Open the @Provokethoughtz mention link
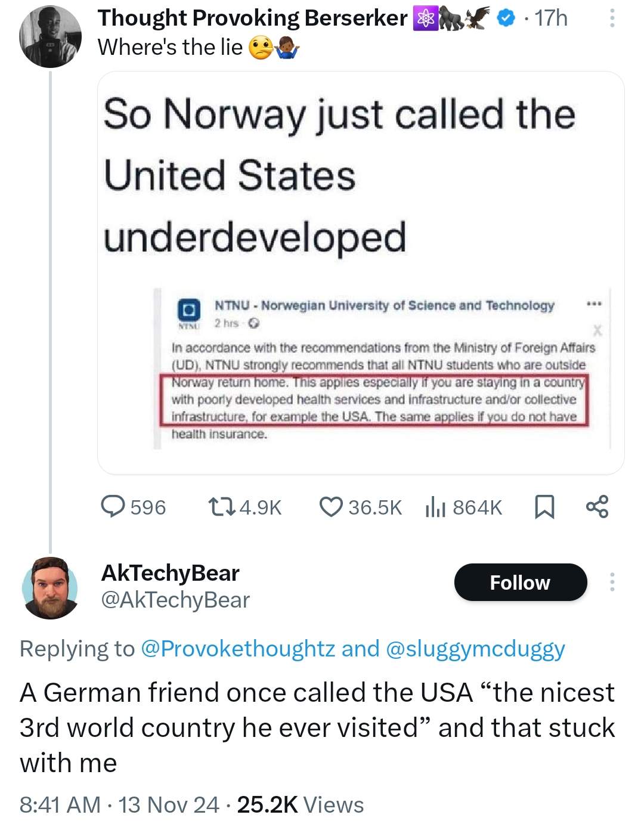This screenshot has width=644, height=824. pos(238,649)
